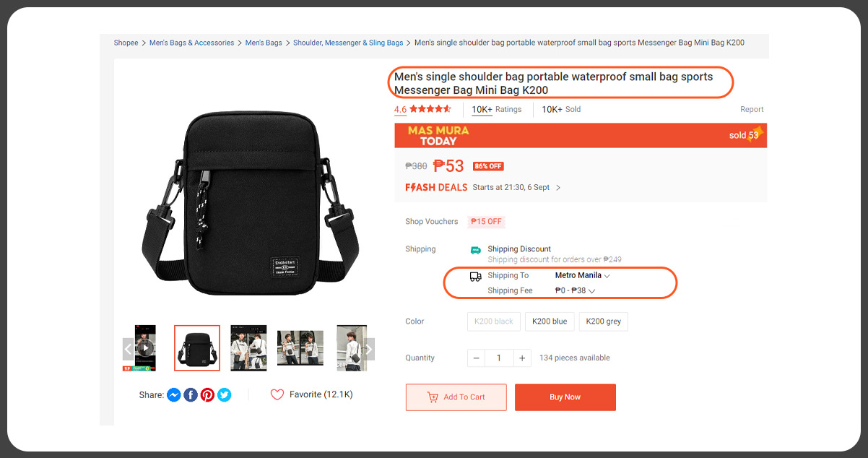Open the Add To Cart cart icon
This screenshot has width=868, height=458.
433,397
